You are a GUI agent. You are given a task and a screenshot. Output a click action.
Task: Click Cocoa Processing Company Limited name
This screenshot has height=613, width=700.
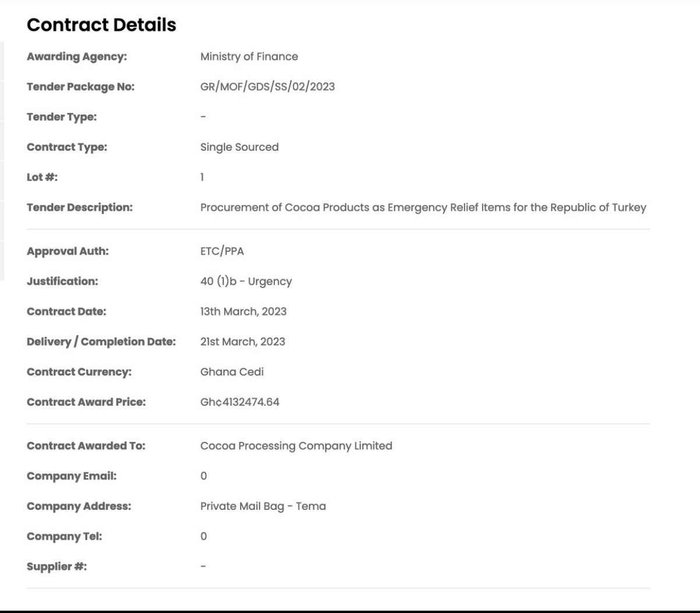pos(296,446)
